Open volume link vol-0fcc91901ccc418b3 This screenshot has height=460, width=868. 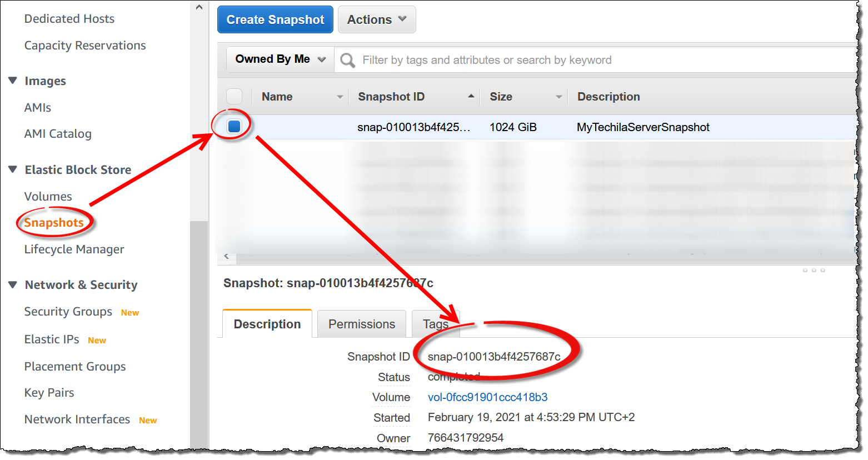(x=487, y=397)
